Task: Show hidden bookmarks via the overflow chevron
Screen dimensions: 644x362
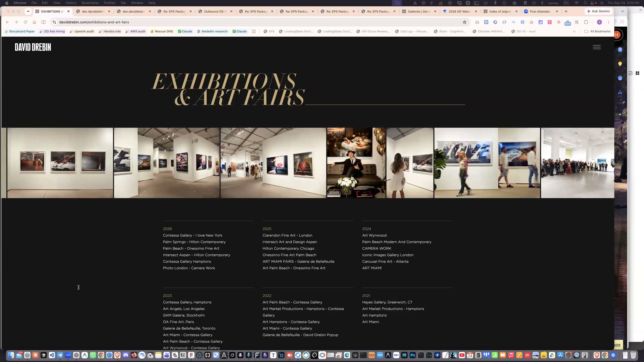Action: (x=574, y=31)
